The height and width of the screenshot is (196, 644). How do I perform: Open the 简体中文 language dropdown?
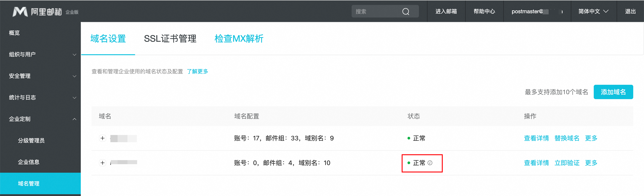pos(593,11)
